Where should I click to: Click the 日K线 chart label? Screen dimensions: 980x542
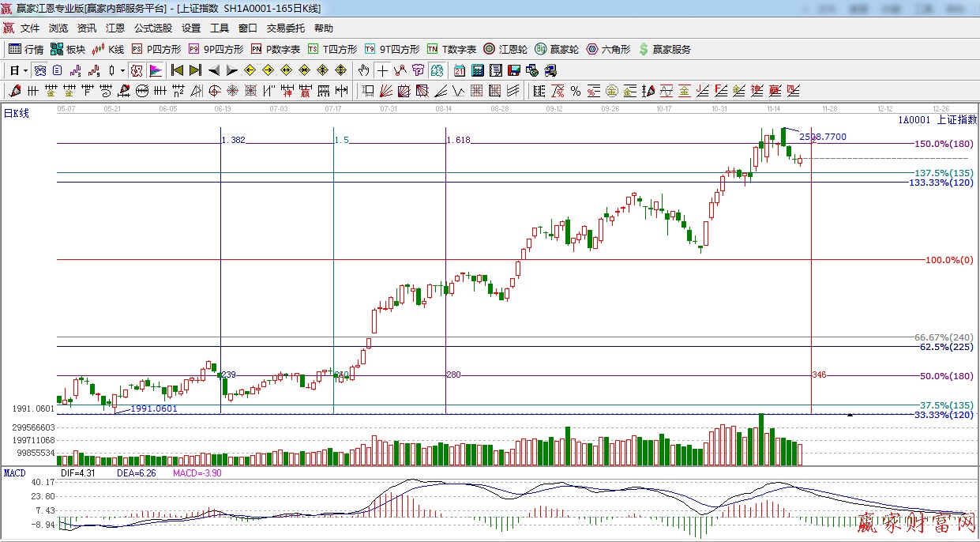pyautogui.click(x=17, y=114)
